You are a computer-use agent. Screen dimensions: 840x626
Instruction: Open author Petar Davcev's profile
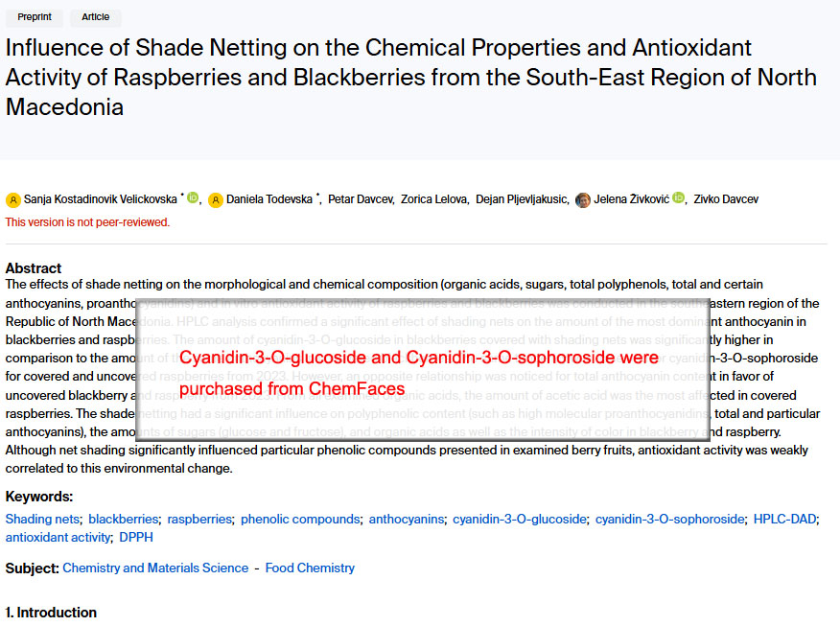coord(361,199)
